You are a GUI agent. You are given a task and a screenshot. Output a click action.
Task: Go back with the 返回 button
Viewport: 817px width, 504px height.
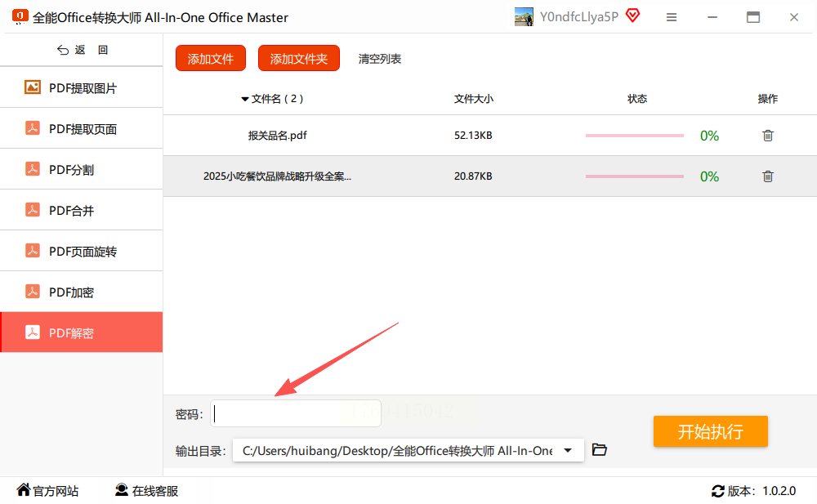[x=82, y=50]
